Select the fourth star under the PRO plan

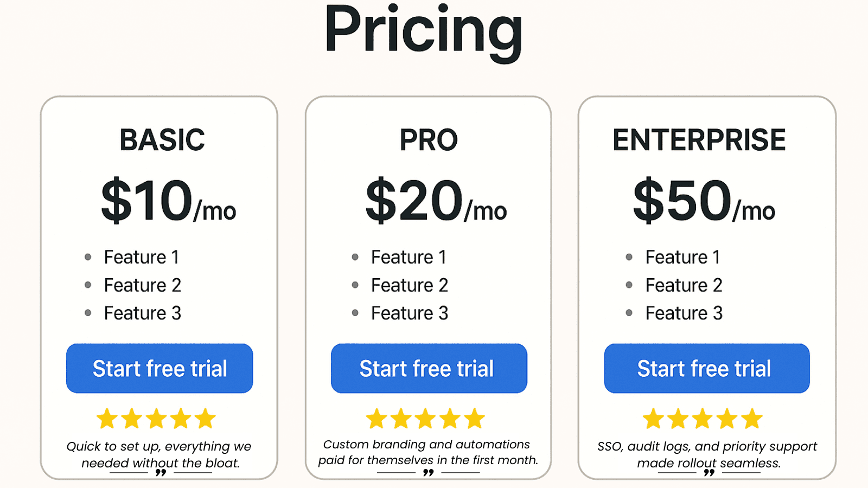pos(450,418)
